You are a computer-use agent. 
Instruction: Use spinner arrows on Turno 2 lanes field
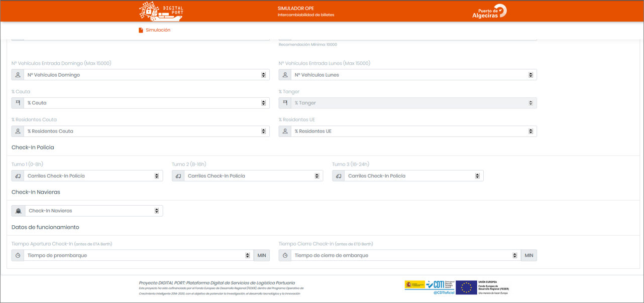click(x=317, y=176)
